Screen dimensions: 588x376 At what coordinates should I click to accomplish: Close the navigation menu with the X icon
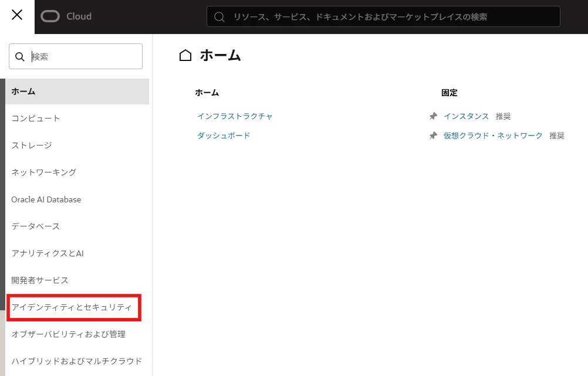(17, 15)
